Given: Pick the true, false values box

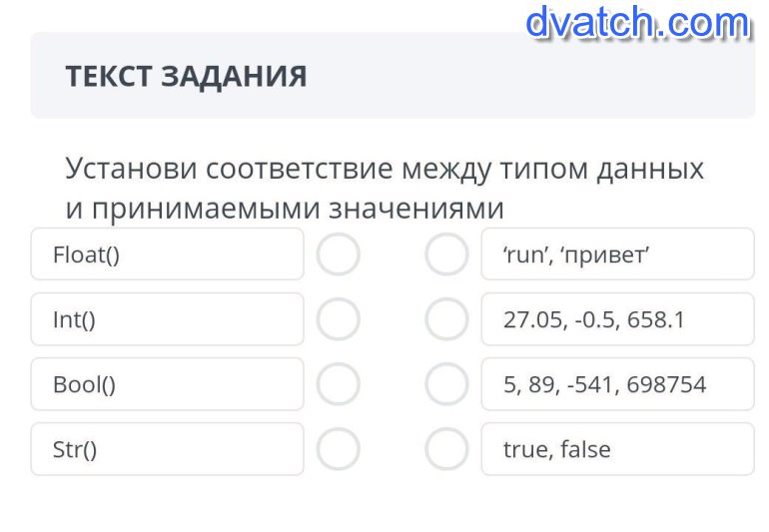Looking at the screenshot, I should pyautogui.click(x=617, y=449).
